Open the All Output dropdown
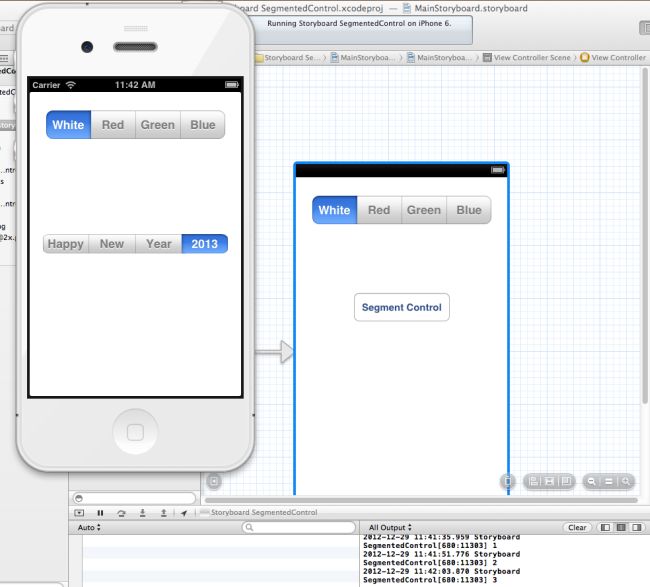The width and height of the screenshot is (650, 587). tap(390, 527)
